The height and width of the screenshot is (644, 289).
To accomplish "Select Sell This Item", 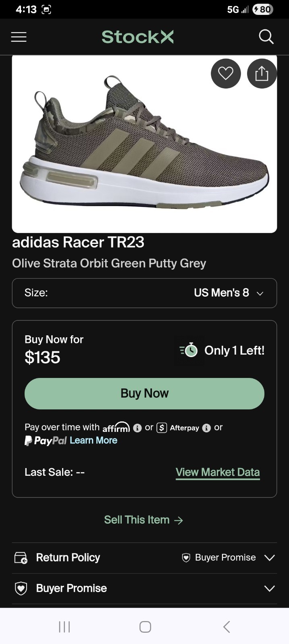I will pos(144,520).
